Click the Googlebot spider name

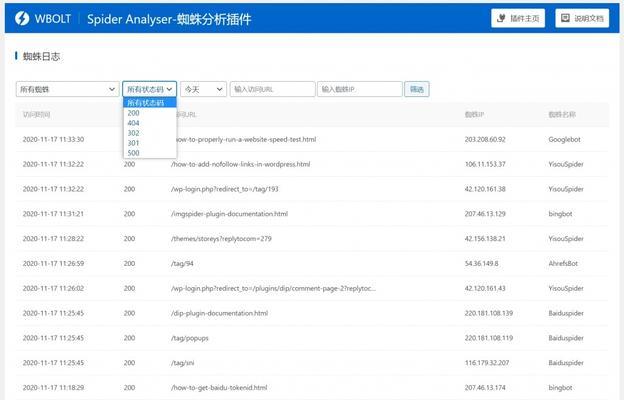tap(564, 139)
